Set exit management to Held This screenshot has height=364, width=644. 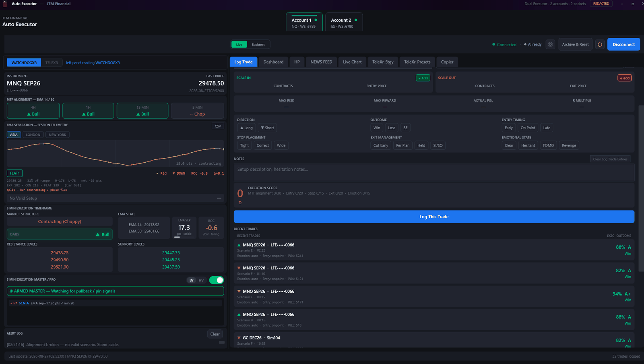coord(421,146)
